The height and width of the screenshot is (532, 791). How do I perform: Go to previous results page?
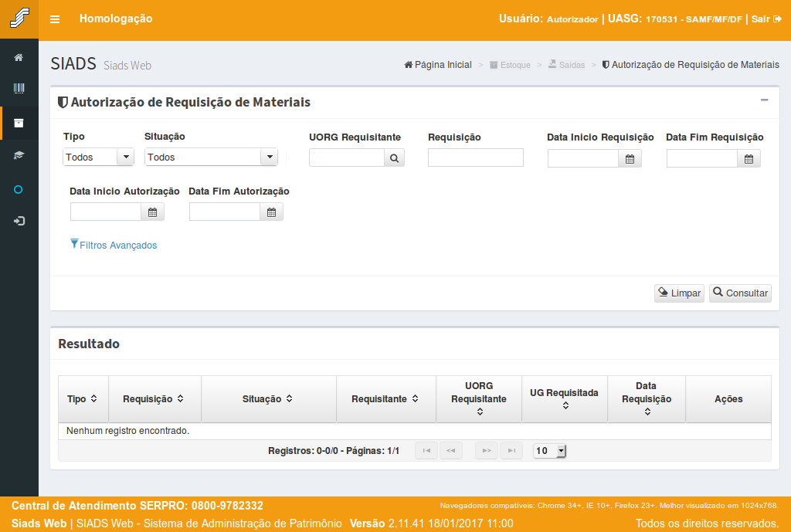[x=451, y=451]
